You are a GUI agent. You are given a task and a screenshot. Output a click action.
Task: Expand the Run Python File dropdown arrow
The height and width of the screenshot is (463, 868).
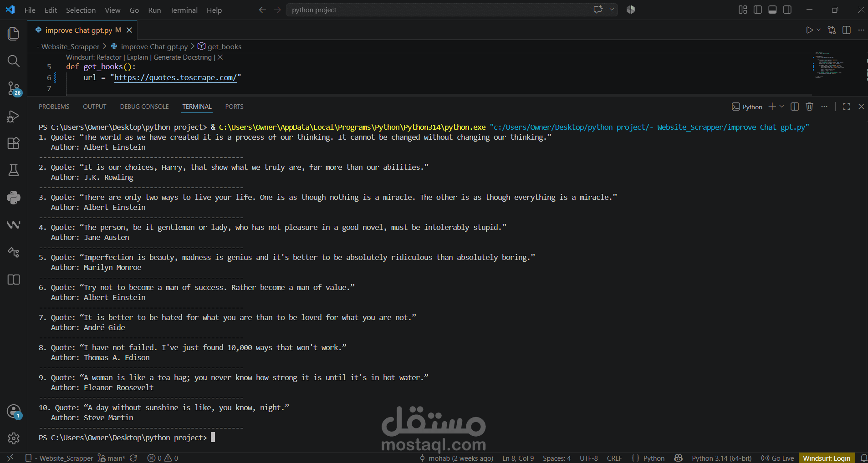tap(819, 30)
